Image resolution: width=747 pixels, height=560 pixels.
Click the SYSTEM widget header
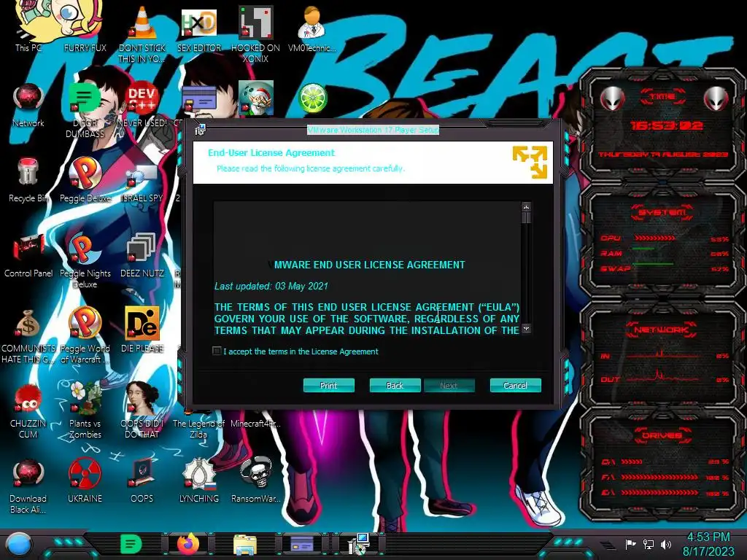pos(662,212)
